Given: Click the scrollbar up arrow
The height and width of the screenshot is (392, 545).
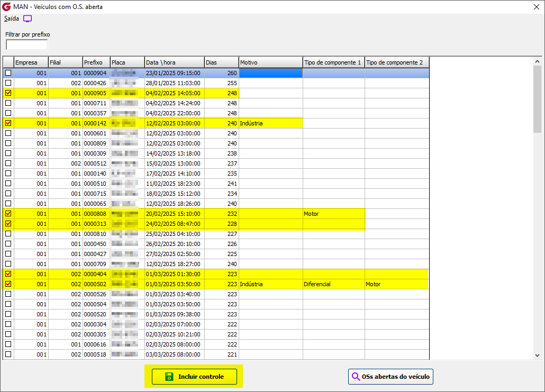Looking at the screenshot, I should tap(538, 61).
